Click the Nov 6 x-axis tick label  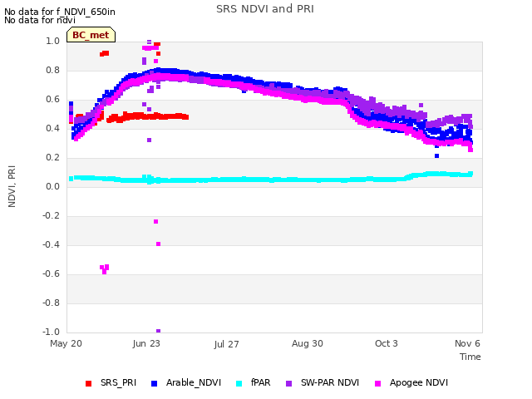(467, 343)
